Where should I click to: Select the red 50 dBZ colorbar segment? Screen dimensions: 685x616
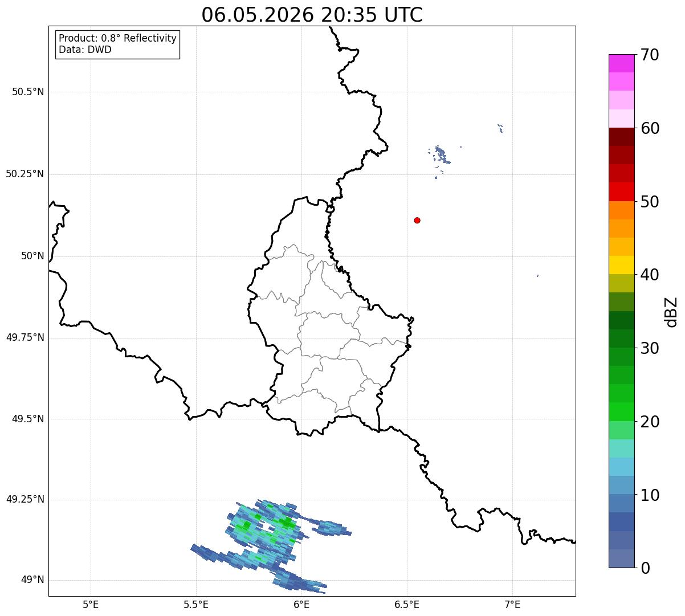point(621,191)
